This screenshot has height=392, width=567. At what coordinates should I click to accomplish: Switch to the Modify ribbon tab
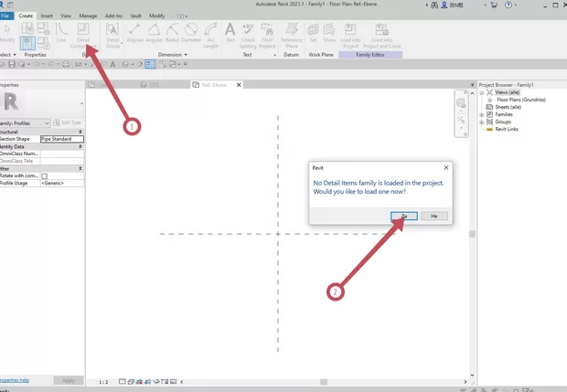tap(156, 16)
